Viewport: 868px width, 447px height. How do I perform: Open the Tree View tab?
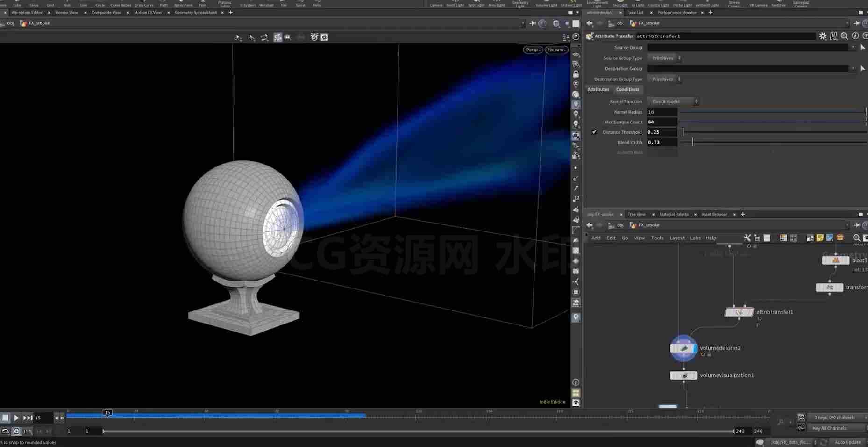point(636,214)
